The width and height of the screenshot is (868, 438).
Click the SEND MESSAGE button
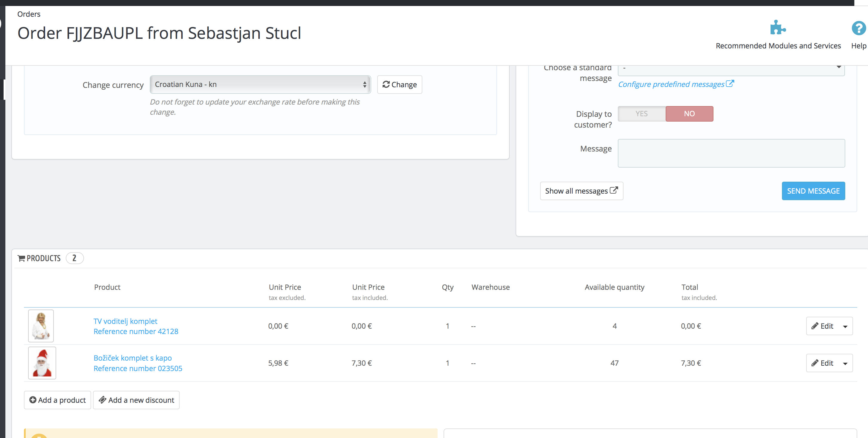(x=813, y=191)
